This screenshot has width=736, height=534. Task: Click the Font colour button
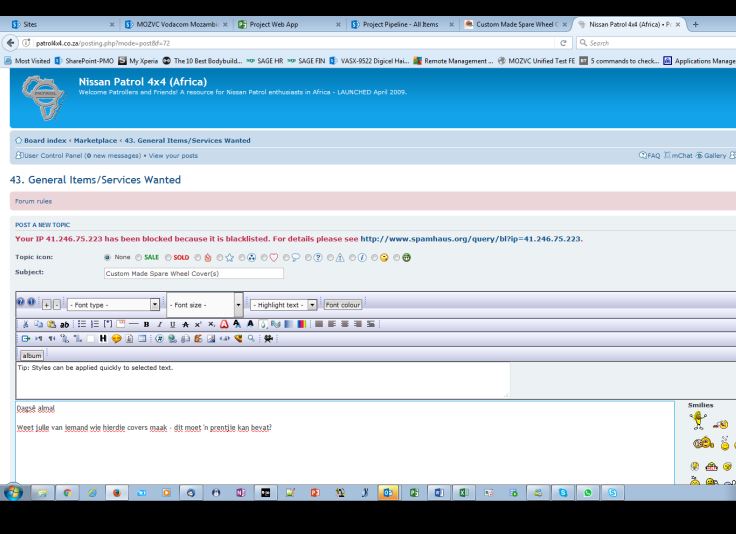click(x=343, y=305)
